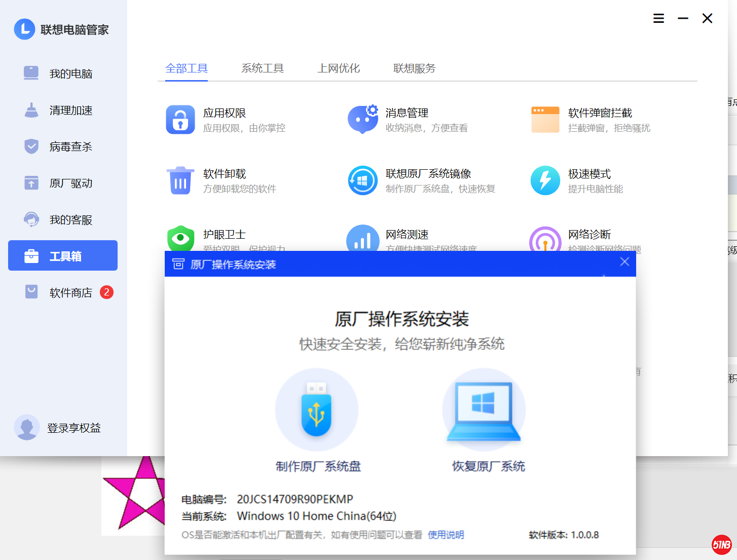Open 软件商店 with notification badge
Viewport: 737px width, 560px height.
(x=70, y=293)
